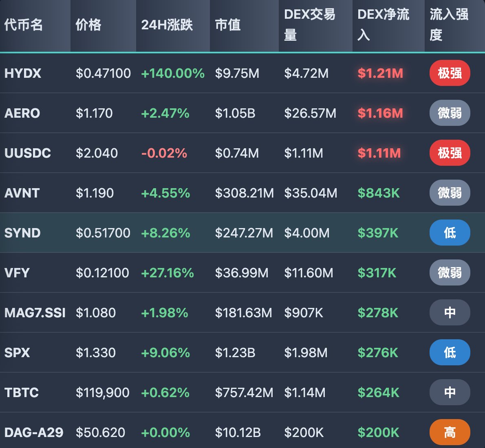This screenshot has width=485, height=448.
Task: Click TBTC market cap $757.42M
Action: pyautogui.click(x=244, y=392)
